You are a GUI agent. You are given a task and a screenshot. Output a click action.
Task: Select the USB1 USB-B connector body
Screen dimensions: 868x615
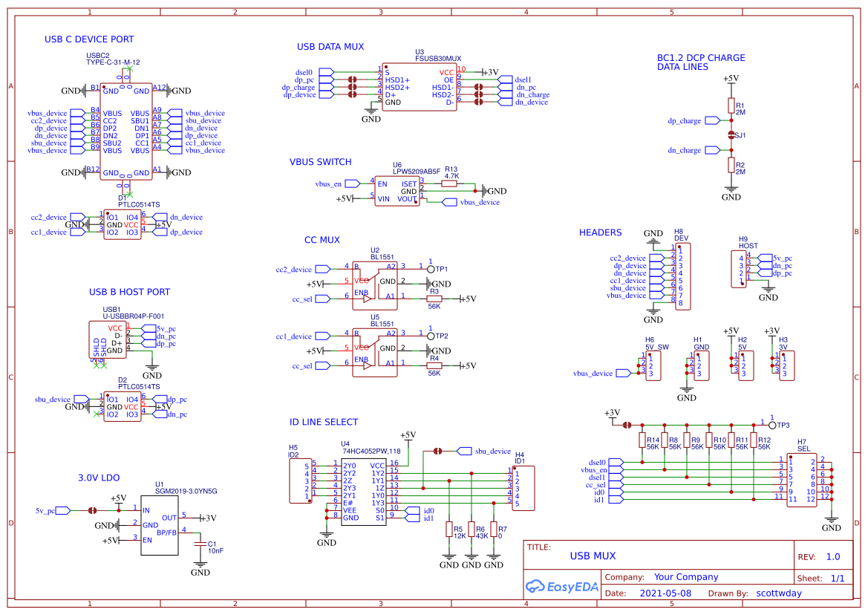click(x=108, y=339)
